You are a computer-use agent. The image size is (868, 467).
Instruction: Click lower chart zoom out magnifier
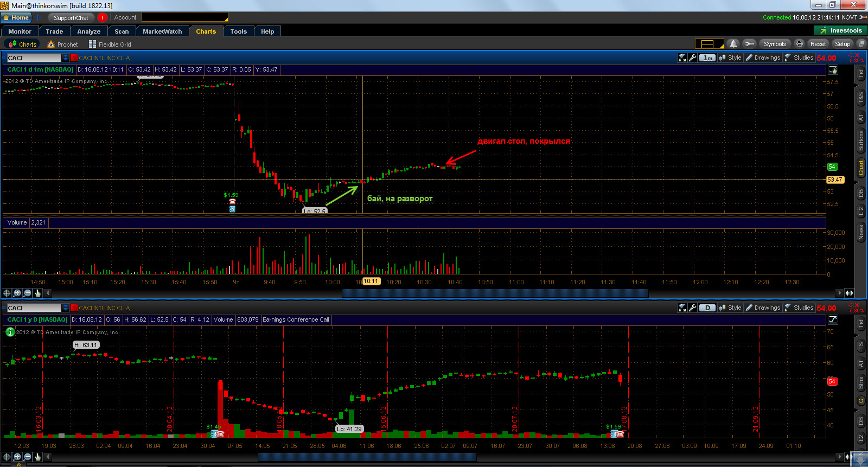click(x=28, y=457)
